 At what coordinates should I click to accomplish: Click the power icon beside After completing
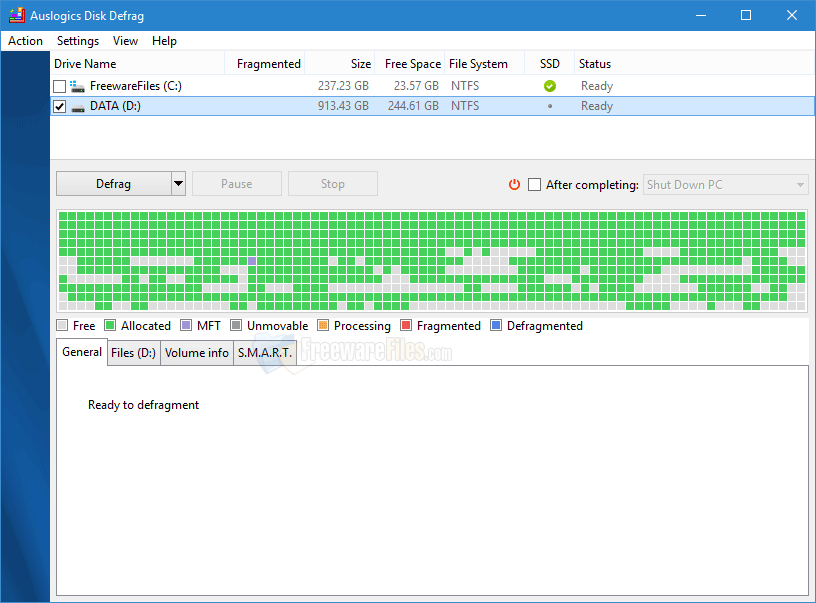(x=513, y=184)
